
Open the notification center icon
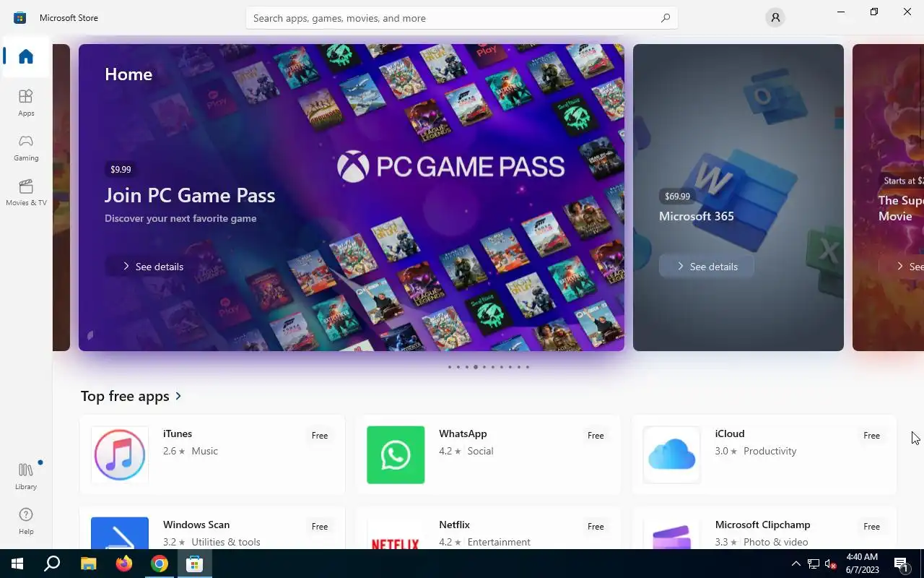click(901, 564)
